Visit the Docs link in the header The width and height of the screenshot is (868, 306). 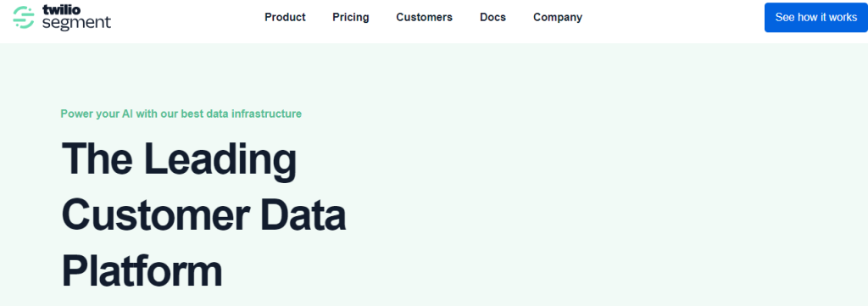(492, 17)
